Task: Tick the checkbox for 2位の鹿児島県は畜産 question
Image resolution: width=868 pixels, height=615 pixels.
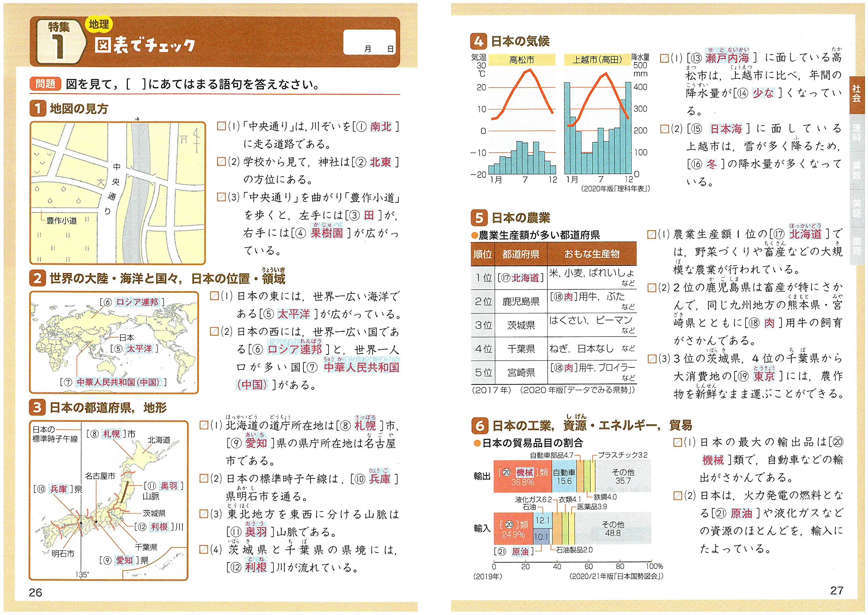Action: 651,288
